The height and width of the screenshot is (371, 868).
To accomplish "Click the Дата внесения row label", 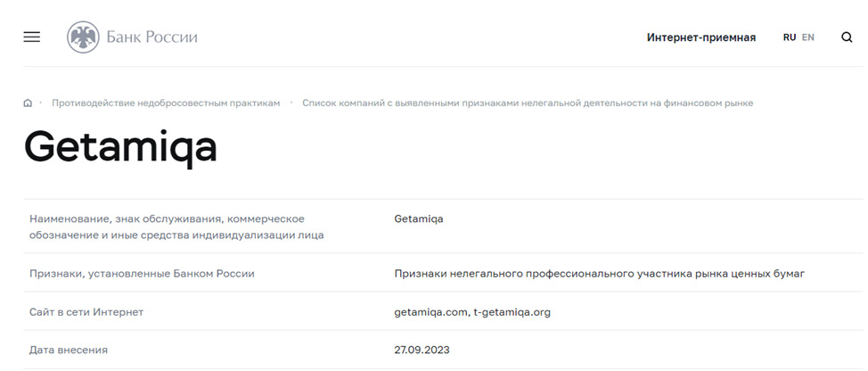I will (69, 350).
